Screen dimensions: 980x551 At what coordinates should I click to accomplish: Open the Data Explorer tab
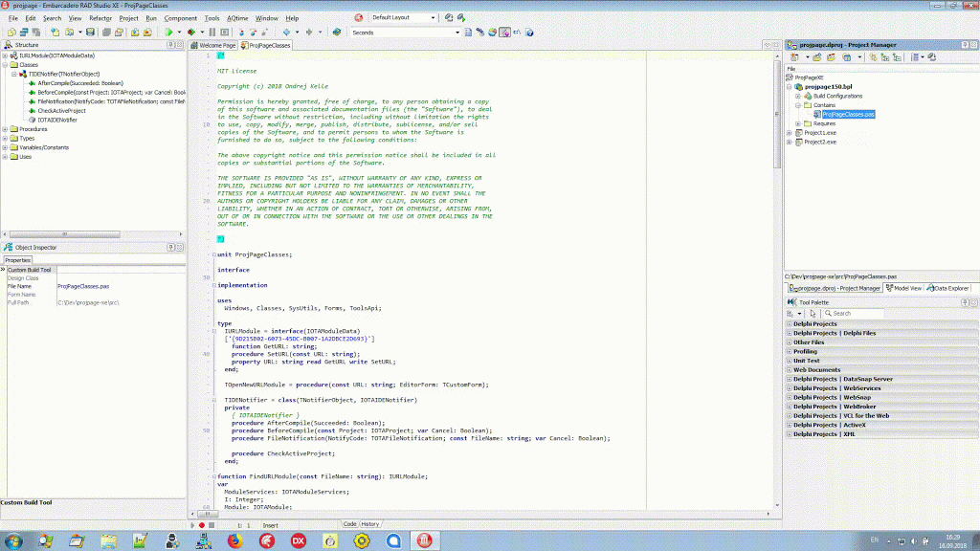point(948,288)
